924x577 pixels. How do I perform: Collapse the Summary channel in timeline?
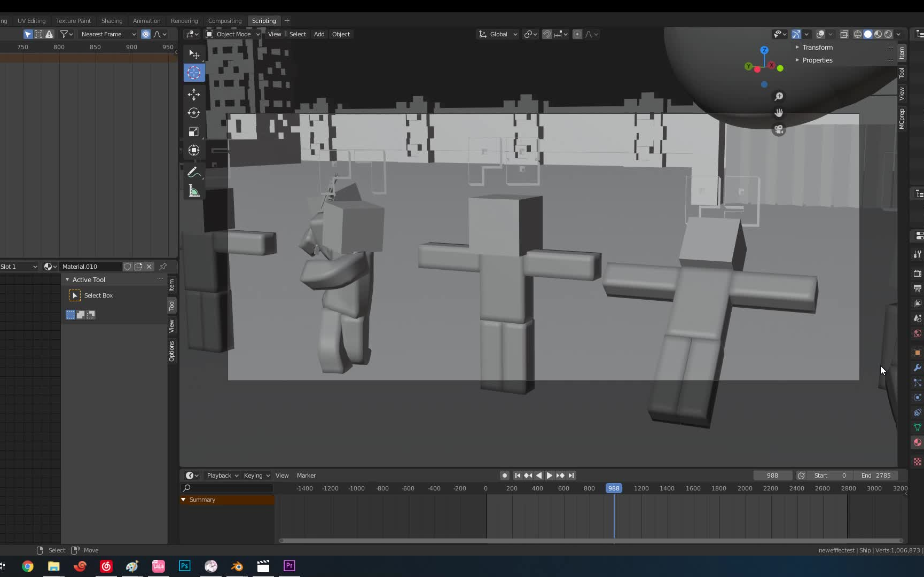183,500
